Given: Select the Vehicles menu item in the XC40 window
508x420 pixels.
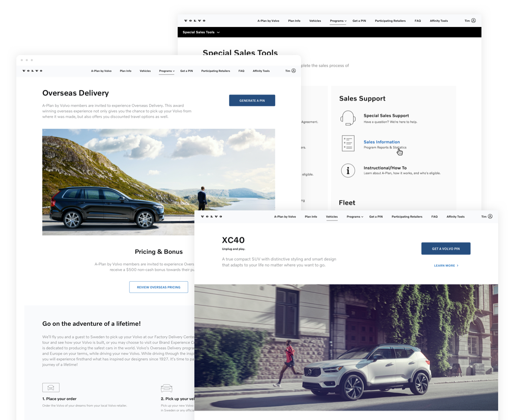Looking at the screenshot, I should [x=331, y=217].
